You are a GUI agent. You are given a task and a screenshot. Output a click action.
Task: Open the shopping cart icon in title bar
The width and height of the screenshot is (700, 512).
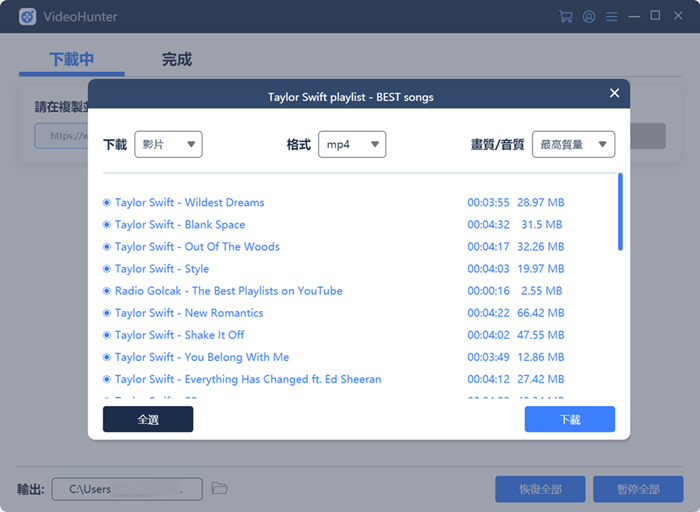point(566,17)
